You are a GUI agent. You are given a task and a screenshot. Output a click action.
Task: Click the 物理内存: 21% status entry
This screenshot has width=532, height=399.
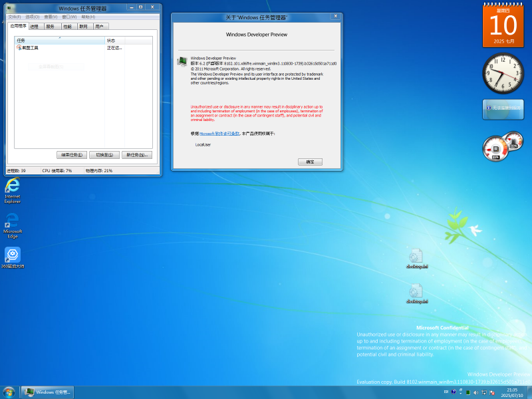99,171
